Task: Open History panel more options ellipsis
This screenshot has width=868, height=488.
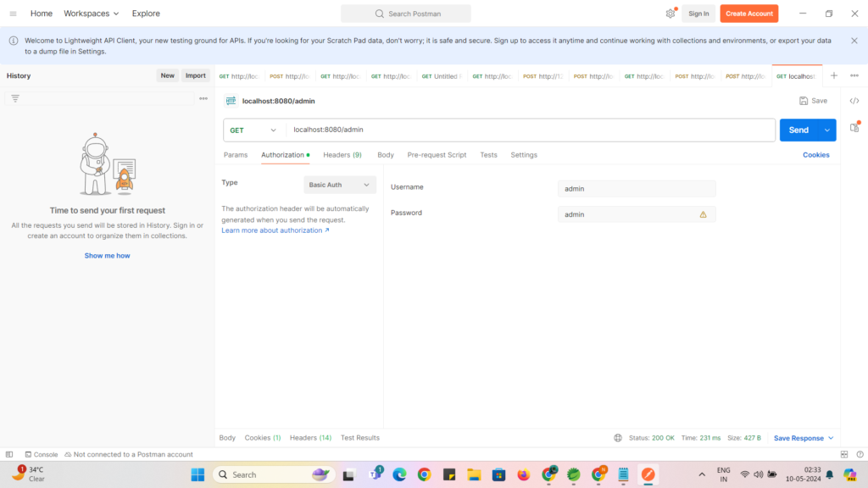Action: 203,98
